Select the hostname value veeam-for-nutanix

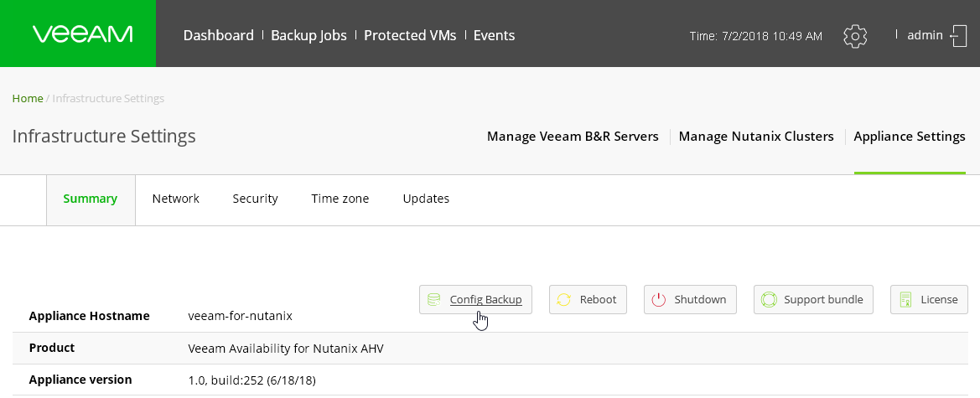click(240, 316)
